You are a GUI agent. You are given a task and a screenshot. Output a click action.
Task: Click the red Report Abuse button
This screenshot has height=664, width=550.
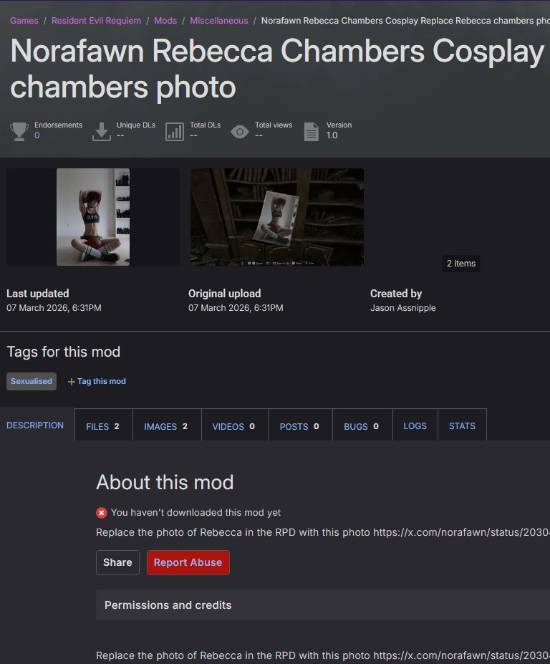pyautogui.click(x=188, y=562)
